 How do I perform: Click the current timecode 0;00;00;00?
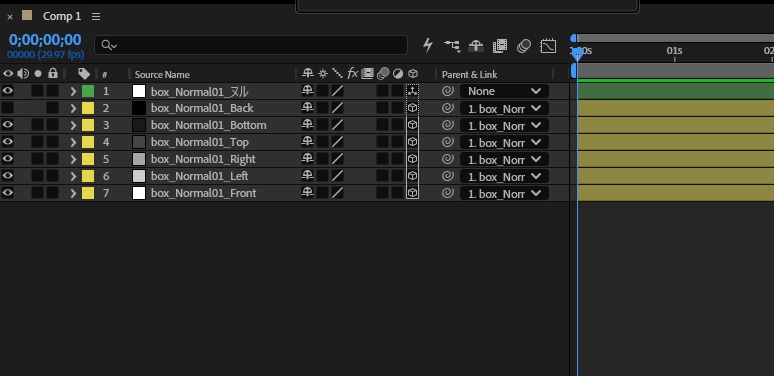tap(45, 40)
